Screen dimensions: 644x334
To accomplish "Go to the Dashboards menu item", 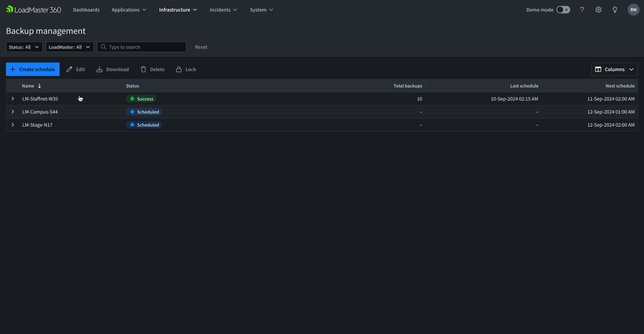I will point(86,10).
